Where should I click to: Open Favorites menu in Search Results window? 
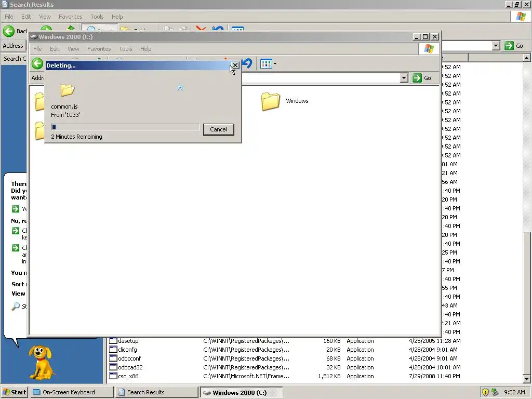click(x=71, y=17)
